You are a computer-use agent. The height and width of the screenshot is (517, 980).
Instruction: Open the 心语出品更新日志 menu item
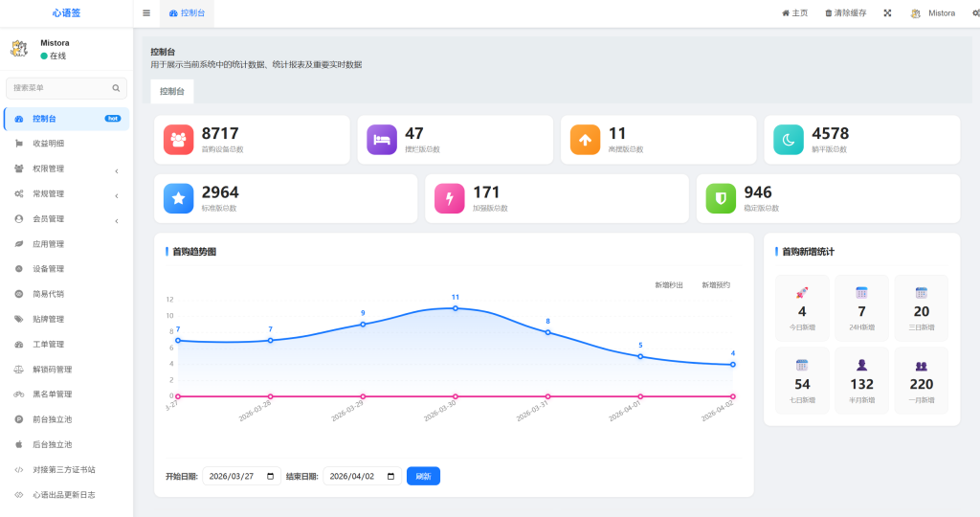click(x=66, y=494)
